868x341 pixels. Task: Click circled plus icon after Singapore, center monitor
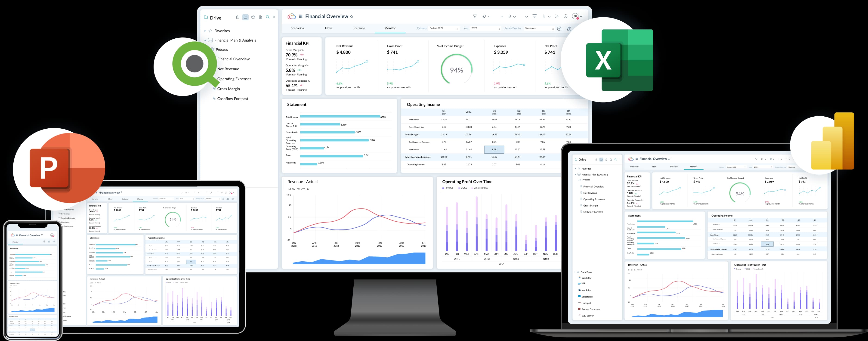pos(559,29)
